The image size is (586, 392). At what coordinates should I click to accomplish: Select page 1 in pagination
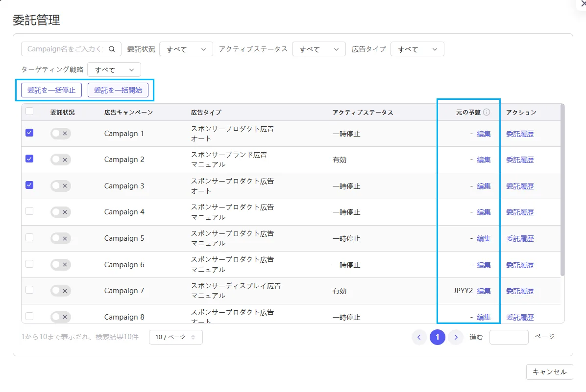click(437, 337)
